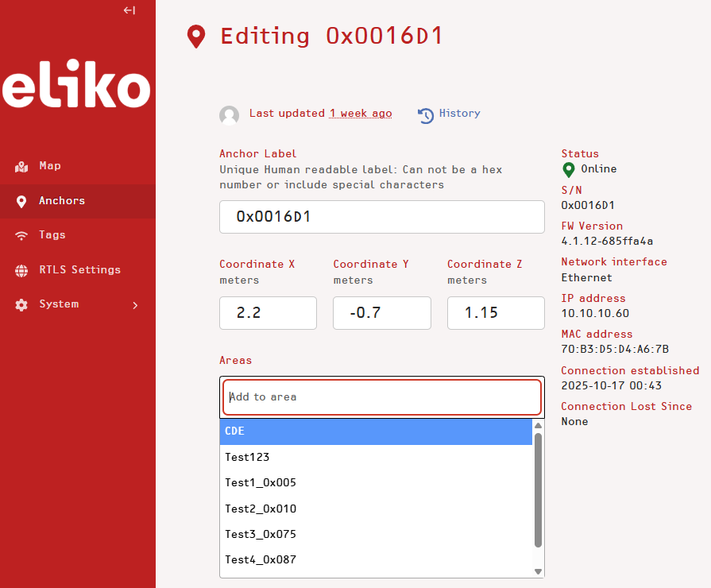Click the areas list scrollbar down arrow
This screenshot has height=588, width=711.
coord(538,571)
